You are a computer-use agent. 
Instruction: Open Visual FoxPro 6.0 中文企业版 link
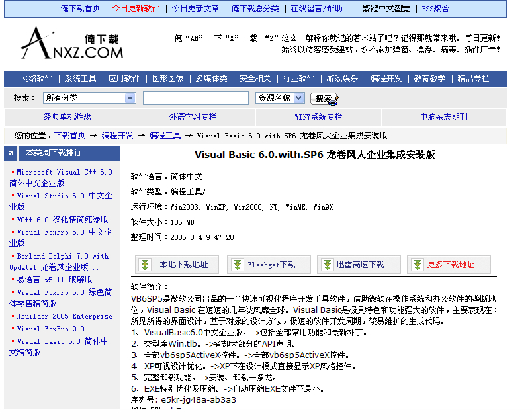coord(61,237)
